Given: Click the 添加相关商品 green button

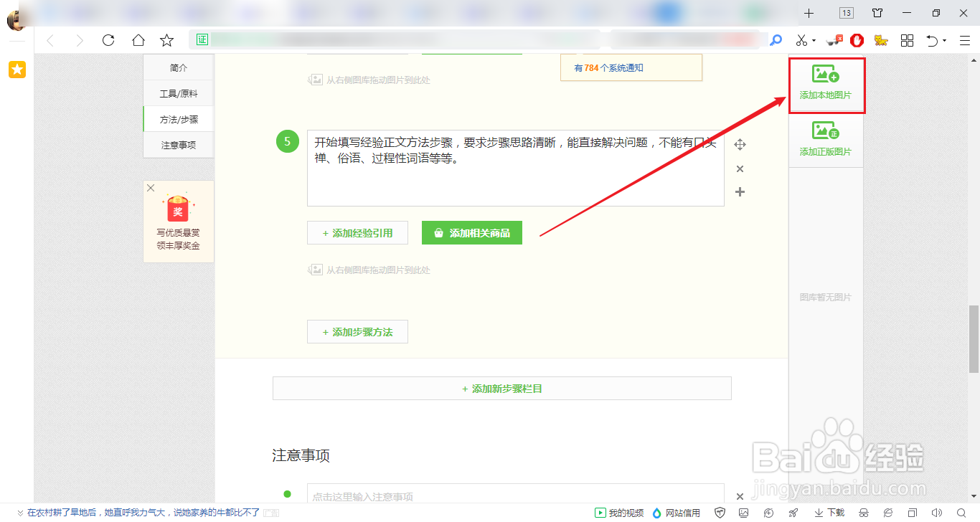Looking at the screenshot, I should tap(471, 232).
